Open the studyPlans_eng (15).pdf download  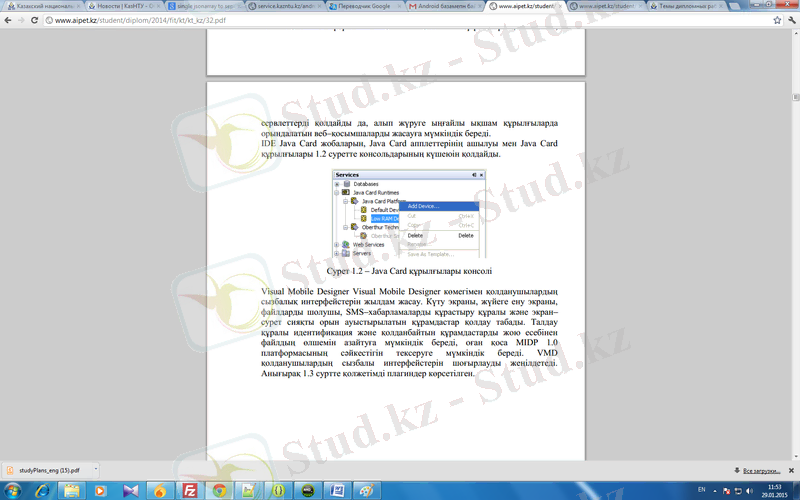point(50,468)
